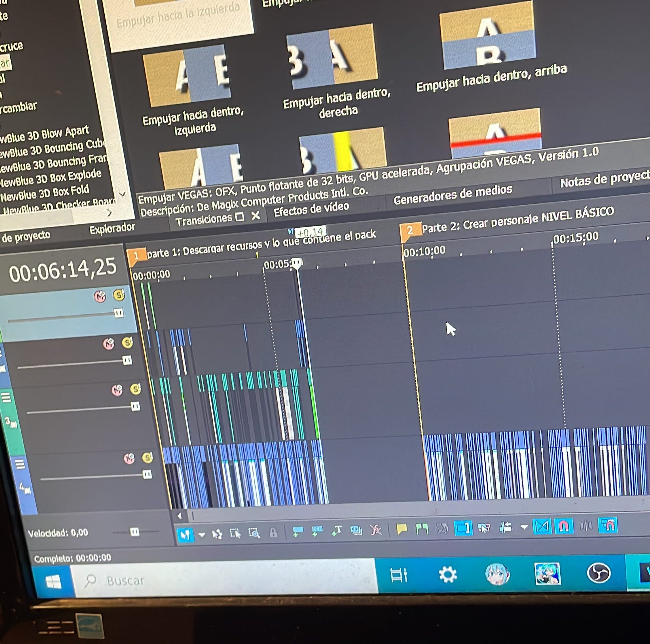Mute the highlighted first track

pos(99,296)
